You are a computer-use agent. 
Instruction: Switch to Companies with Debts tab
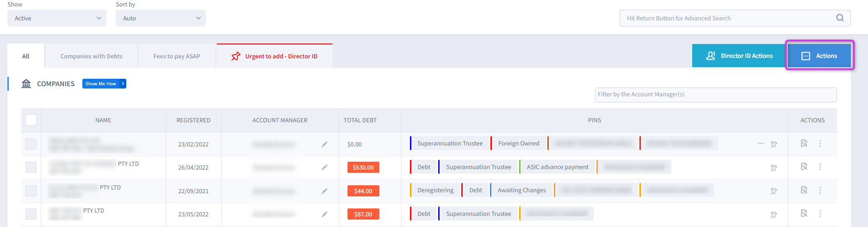click(x=91, y=56)
